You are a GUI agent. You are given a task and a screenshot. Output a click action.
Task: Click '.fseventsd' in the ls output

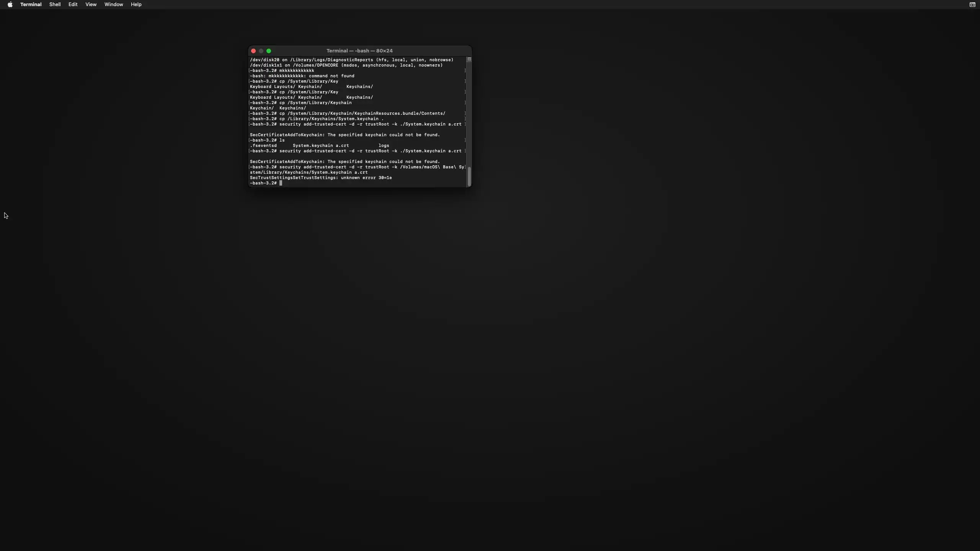click(x=263, y=146)
